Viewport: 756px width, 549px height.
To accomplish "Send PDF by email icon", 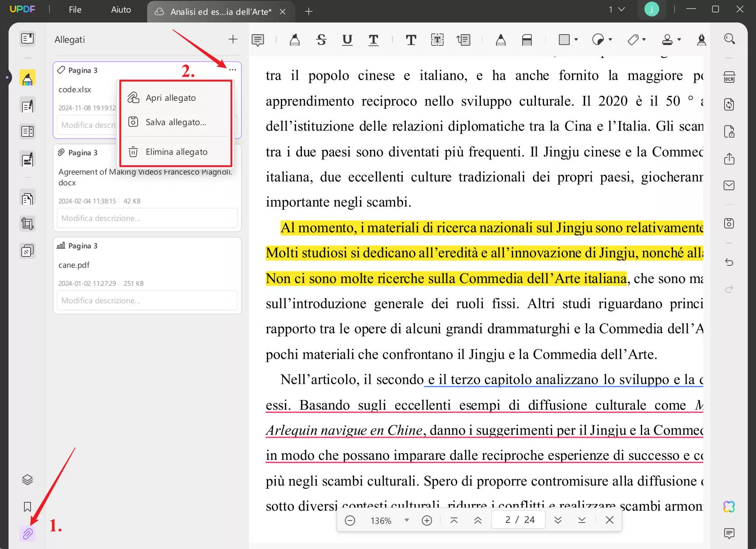I will coord(729,185).
